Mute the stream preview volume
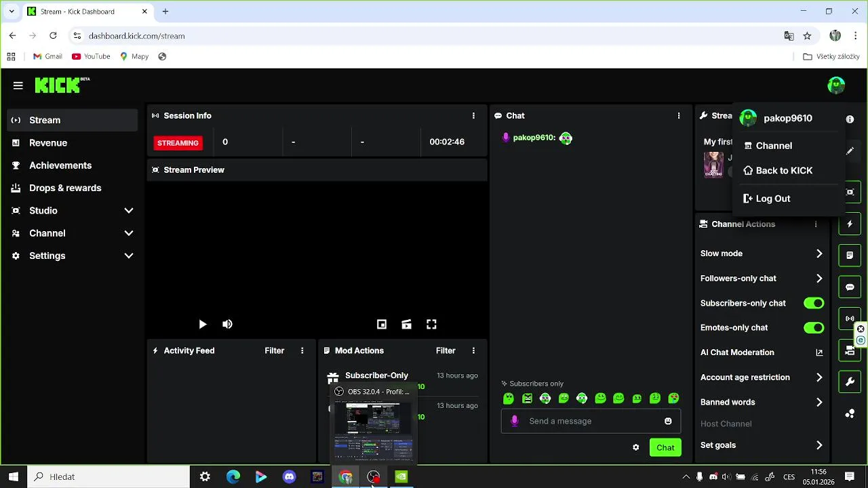Viewport: 868px width, 488px height. 227,325
